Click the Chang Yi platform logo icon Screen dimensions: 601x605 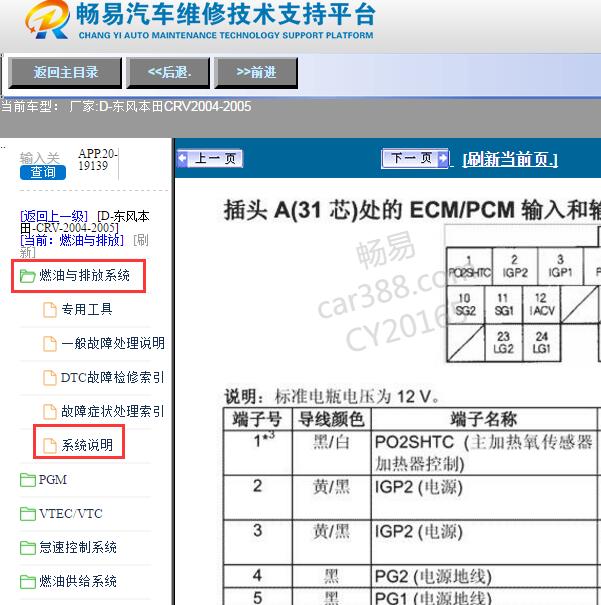tap(47, 20)
